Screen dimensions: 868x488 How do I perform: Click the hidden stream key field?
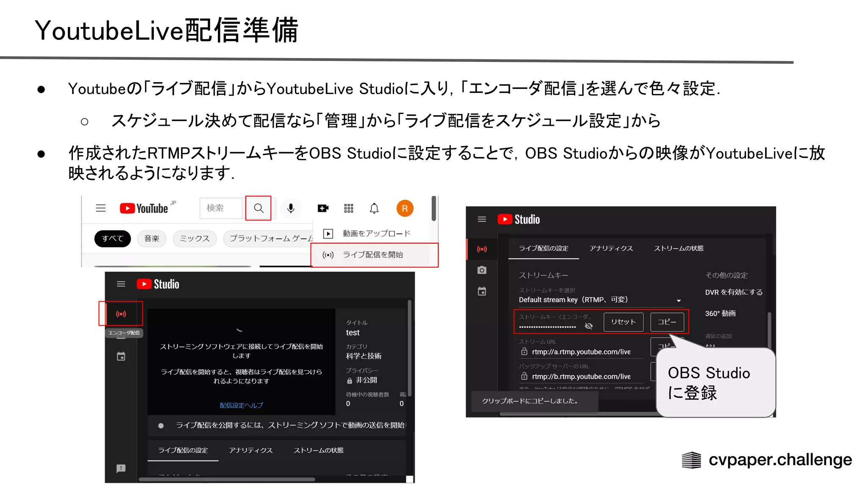548,327
